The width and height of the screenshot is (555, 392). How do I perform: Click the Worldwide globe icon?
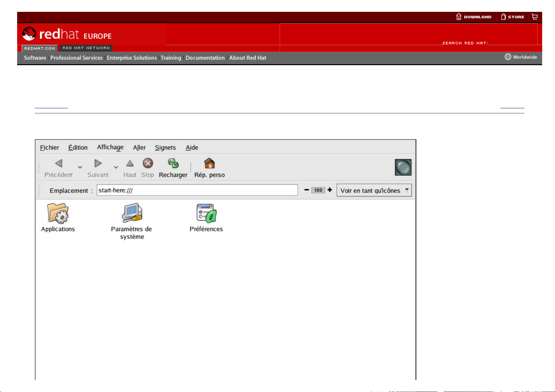point(508,57)
